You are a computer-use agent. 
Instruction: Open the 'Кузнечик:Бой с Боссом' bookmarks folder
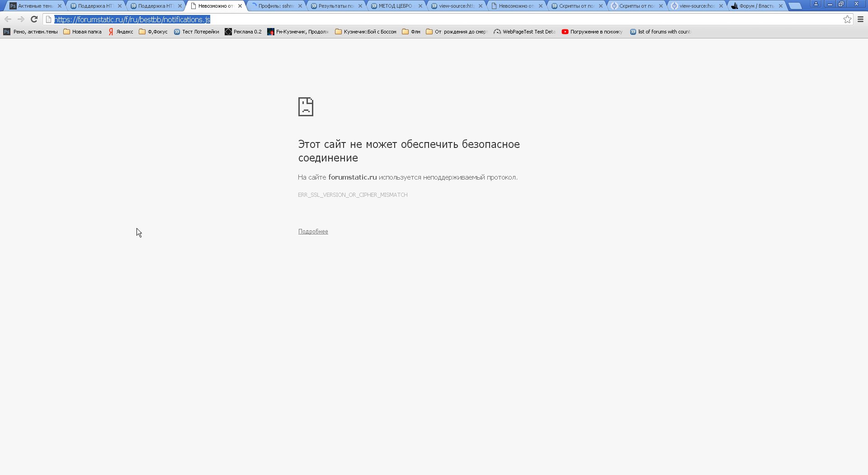click(x=366, y=32)
